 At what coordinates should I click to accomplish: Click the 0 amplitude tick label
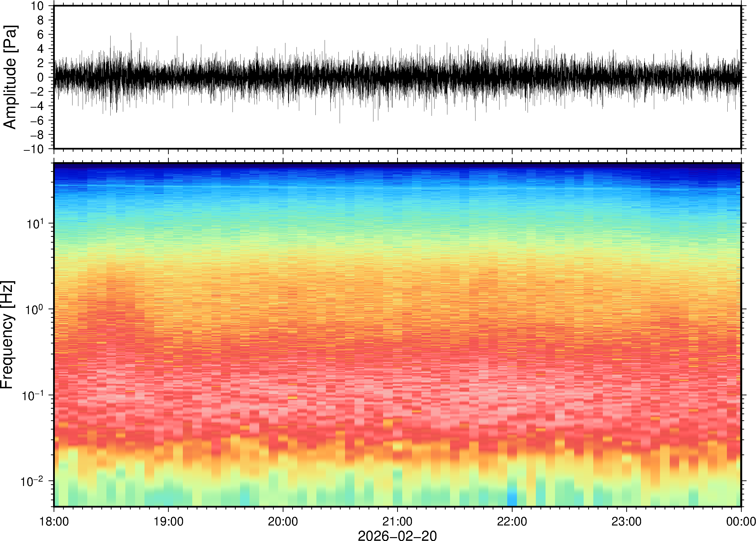(41, 78)
